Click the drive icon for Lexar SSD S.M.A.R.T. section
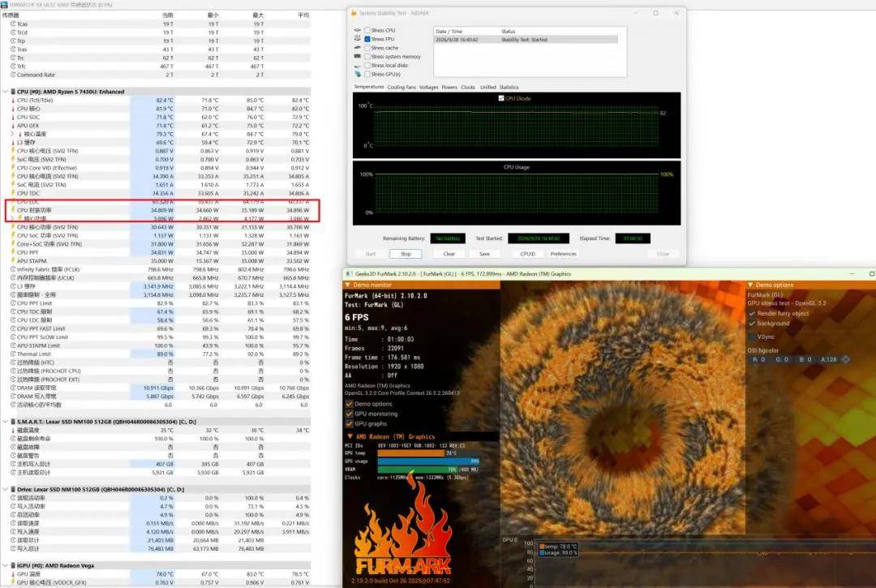The height and width of the screenshot is (588, 876). pos(13,422)
